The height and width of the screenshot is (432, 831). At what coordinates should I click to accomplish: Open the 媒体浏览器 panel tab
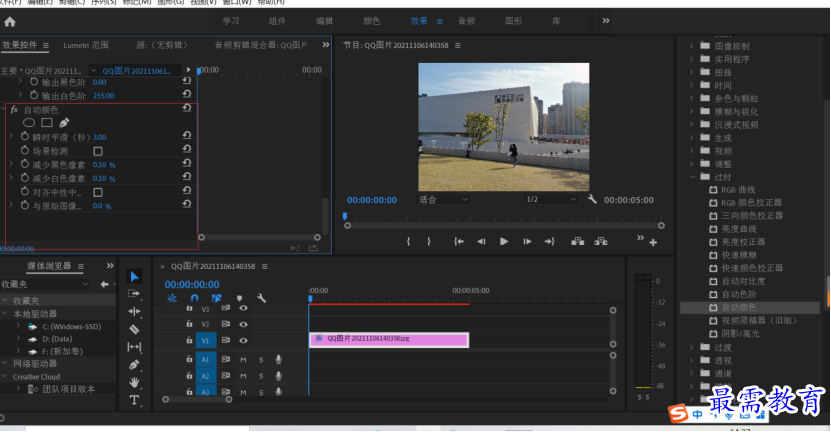click(49, 266)
